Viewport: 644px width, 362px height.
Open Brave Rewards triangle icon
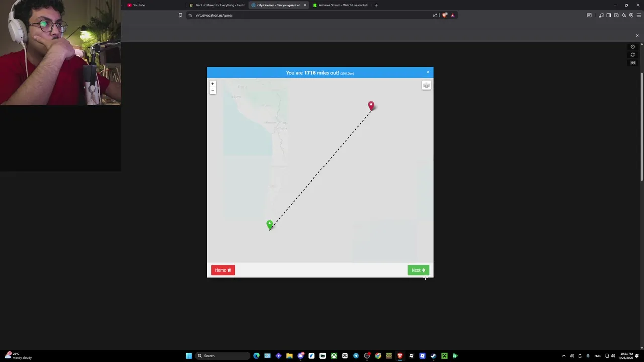pos(452,15)
